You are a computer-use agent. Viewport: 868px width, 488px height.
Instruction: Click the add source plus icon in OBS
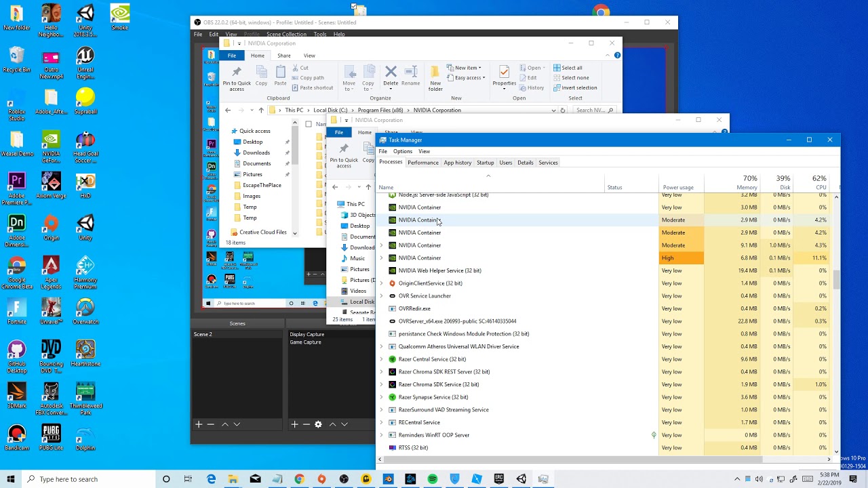[x=294, y=424]
